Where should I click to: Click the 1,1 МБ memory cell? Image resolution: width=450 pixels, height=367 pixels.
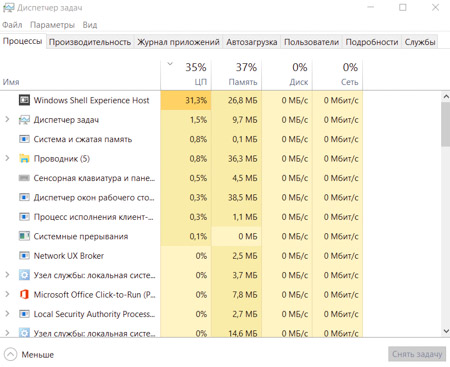click(x=237, y=217)
